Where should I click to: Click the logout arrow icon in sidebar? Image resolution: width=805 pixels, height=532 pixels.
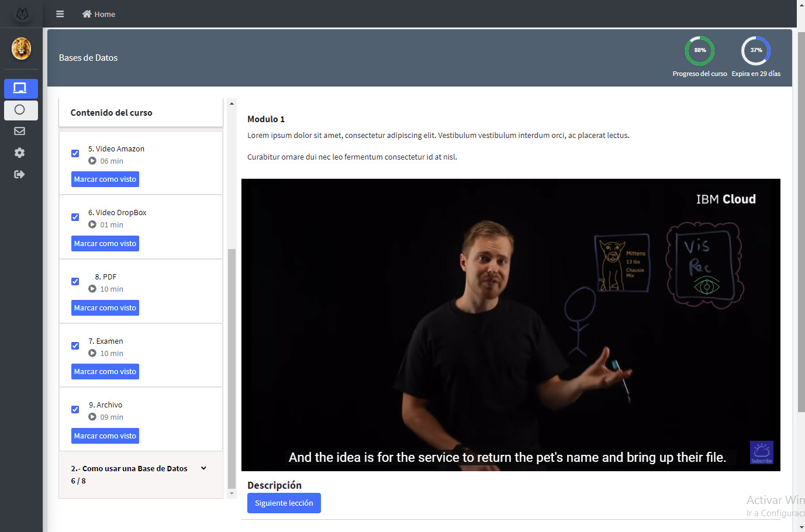(20, 174)
